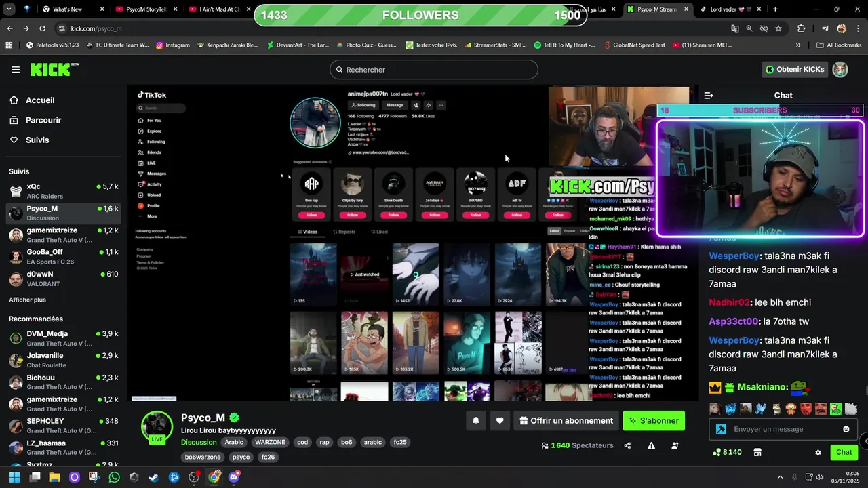Image resolution: width=868 pixels, height=488 pixels.
Task: Click the bo6warzone tag
Action: tap(203, 457)
